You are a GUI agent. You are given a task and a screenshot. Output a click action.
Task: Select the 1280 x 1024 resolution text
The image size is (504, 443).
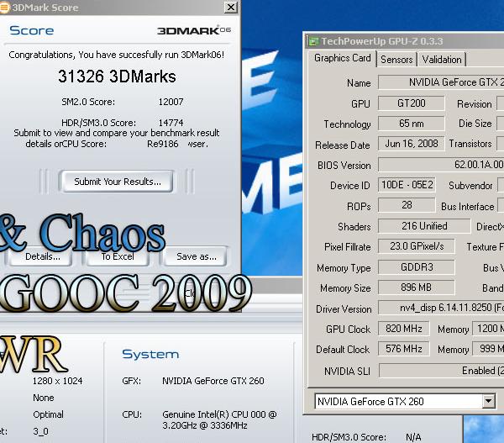pyautogui.click(x=57, y=381)
